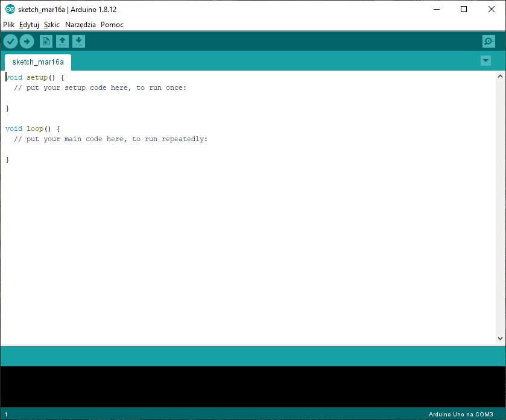506x420 pixels.
Task: Click the 'put your setup code here' comment
Action: coord(100,88)
